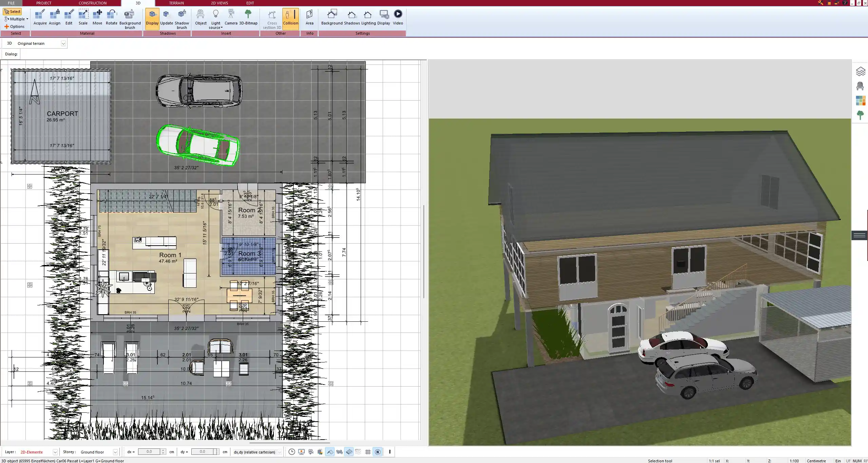Open the furniture chair catalog in sidebar
Image resolution: width=868 pixels, height=463 pixels.
tap(860, 86)
